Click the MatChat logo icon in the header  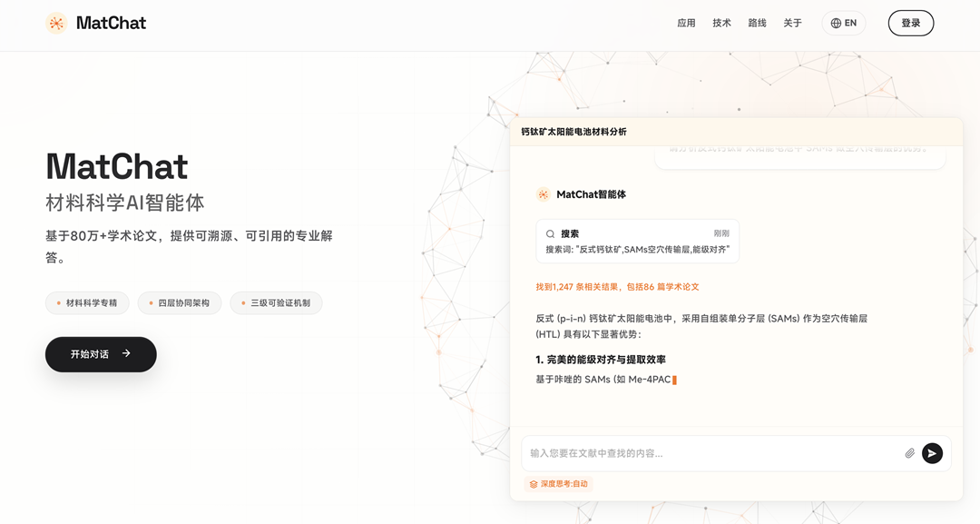pos(56,24)
